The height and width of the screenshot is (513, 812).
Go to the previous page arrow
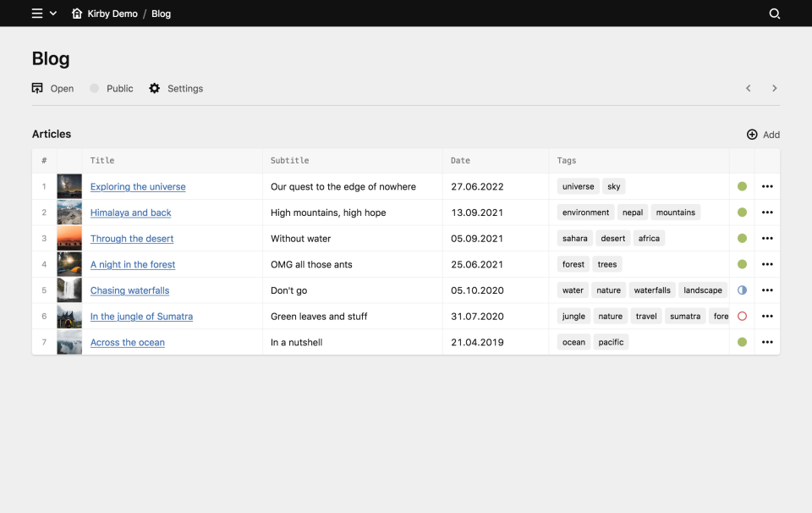(748, 88)
